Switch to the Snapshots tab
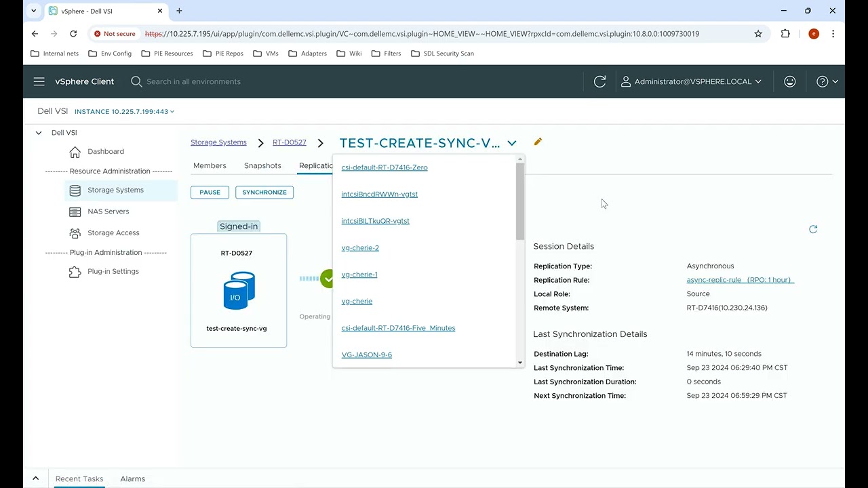Viewport: 868px width, 488px height. pos(262,165)
